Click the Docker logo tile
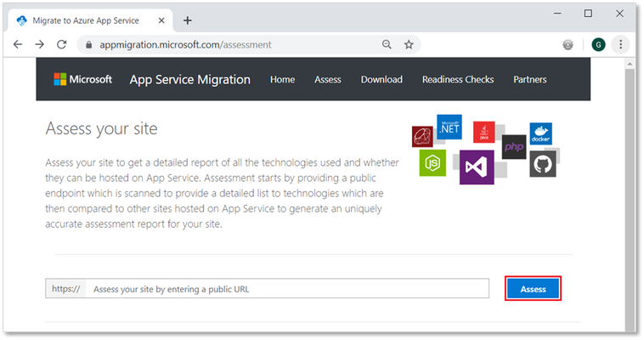This screenshot has width=644, height=340. pos(540,133)
